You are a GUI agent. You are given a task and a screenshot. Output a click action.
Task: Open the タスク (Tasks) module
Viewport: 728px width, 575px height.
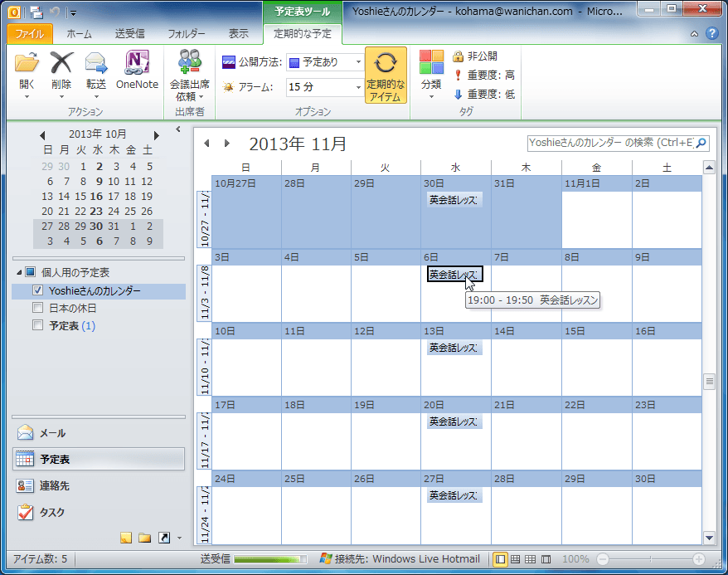(x=99, y=512)
